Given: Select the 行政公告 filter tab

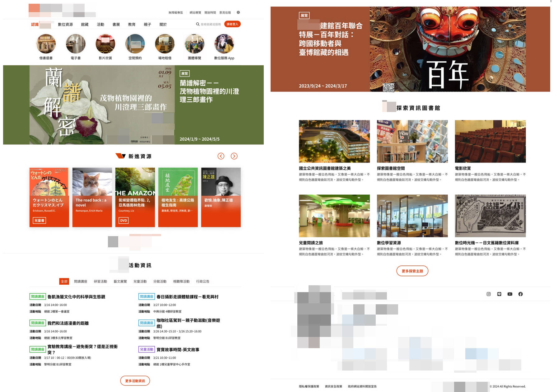Looking at the screenshot, I should [x=203, y=281].
